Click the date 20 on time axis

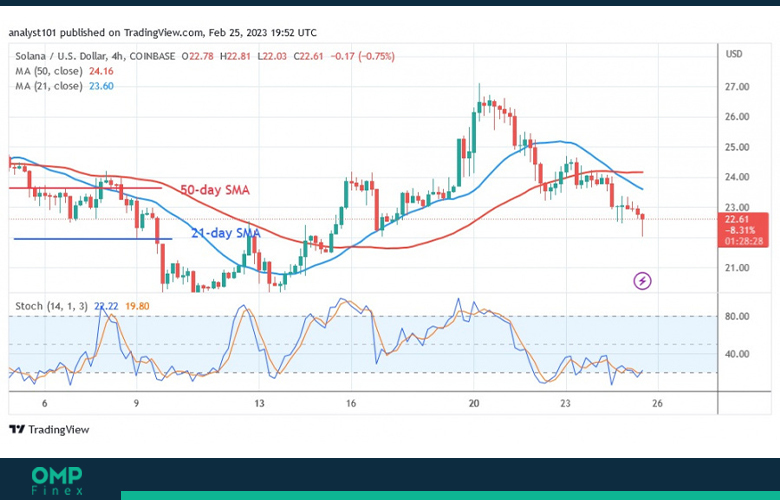click(474, 403)
